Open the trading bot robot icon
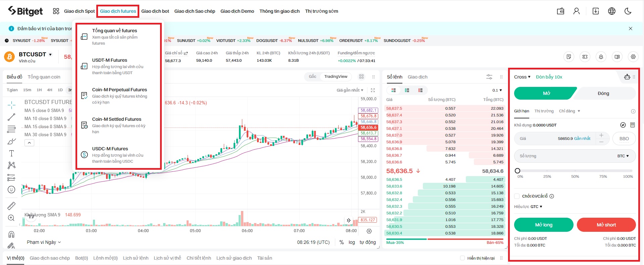Screen dimensions: 644x265 coord(627,76)
